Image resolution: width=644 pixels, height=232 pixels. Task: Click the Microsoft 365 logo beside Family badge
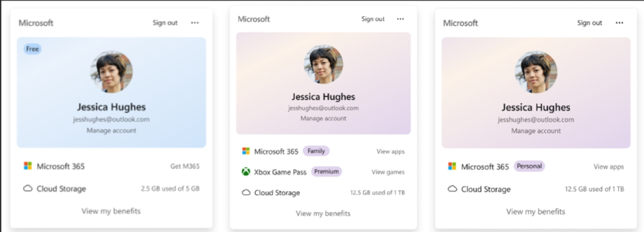(x=246, y=151)
